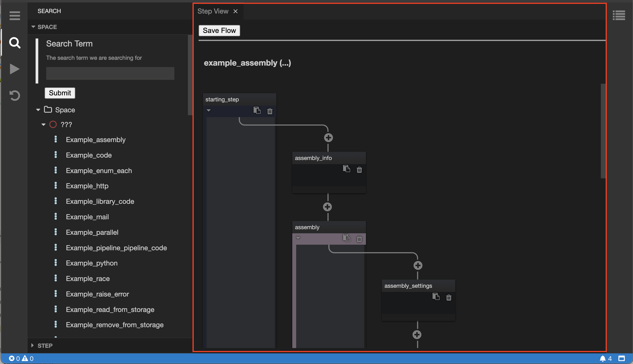Open Example_http flow

tap(87, 186)
